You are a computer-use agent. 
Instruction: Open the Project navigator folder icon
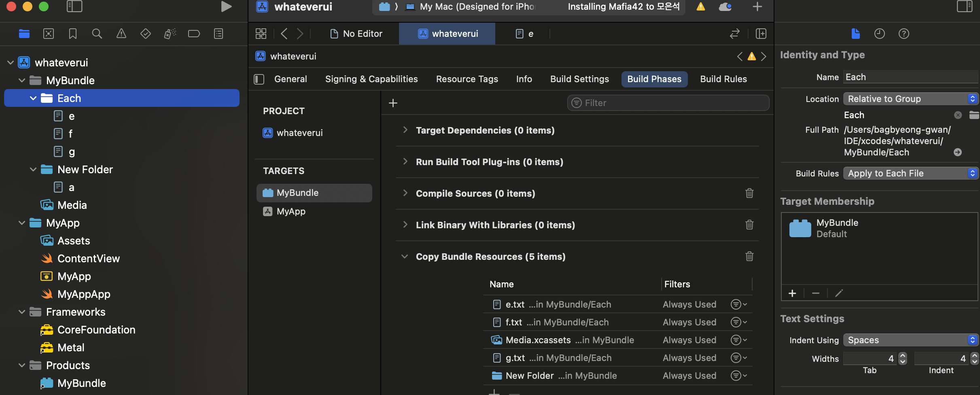(24, 34)
